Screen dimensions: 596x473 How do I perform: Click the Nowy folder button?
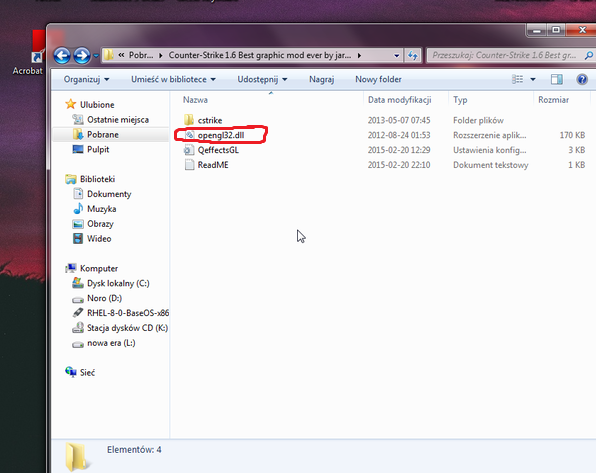point(378,79)
